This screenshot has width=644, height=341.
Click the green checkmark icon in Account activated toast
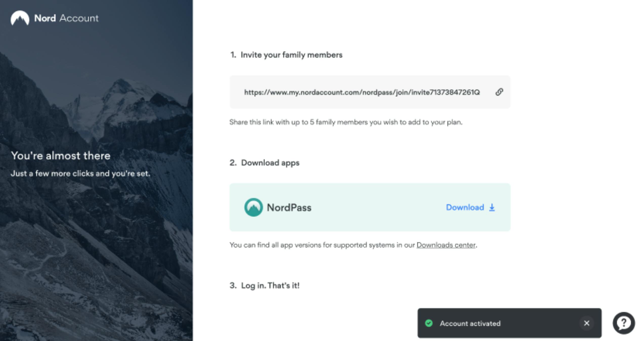tap(429, 323)
